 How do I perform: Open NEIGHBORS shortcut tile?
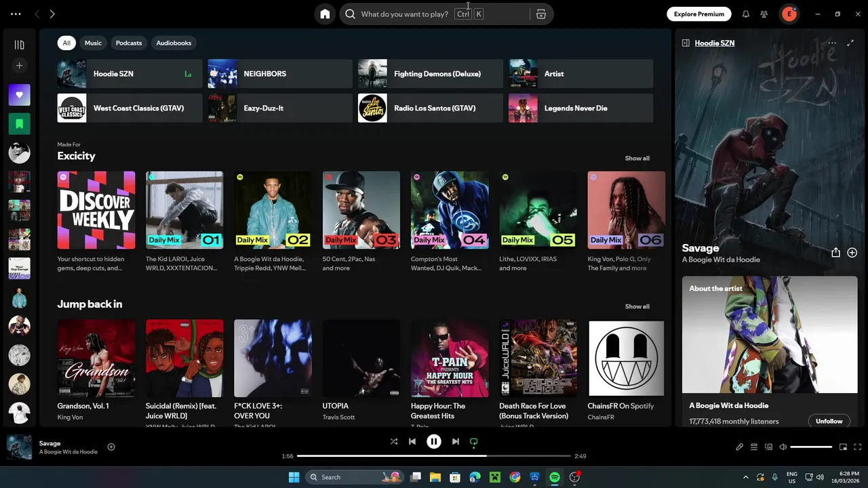[x=280, y=74]
